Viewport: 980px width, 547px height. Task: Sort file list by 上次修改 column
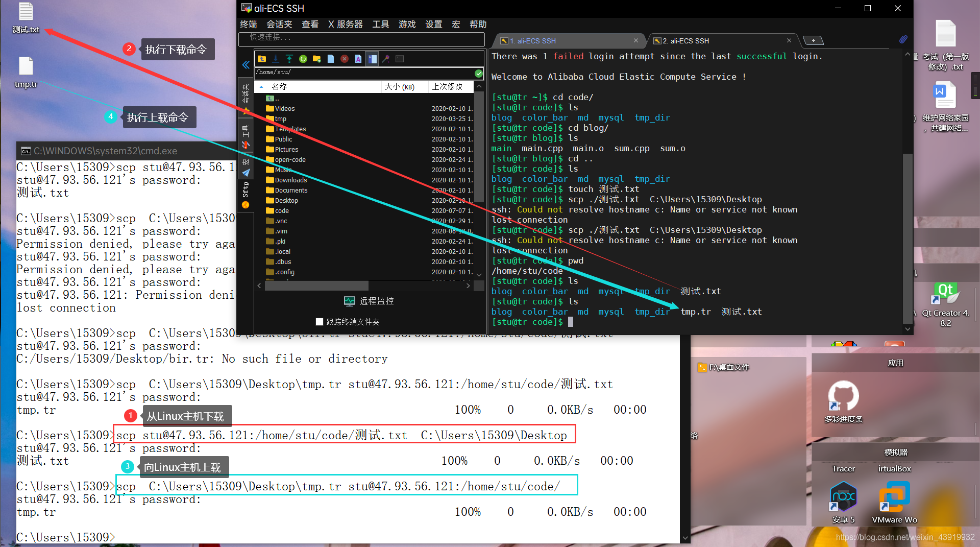[450, 87]
